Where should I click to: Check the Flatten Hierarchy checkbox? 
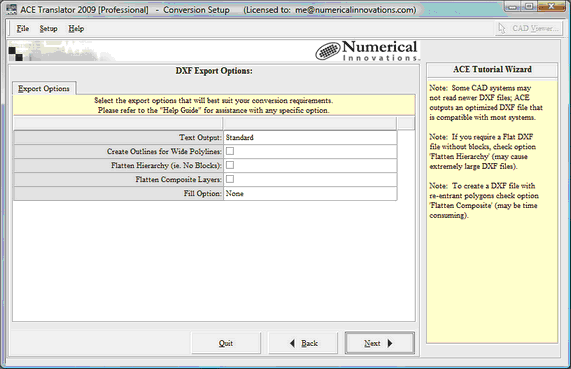coord(230,165)
